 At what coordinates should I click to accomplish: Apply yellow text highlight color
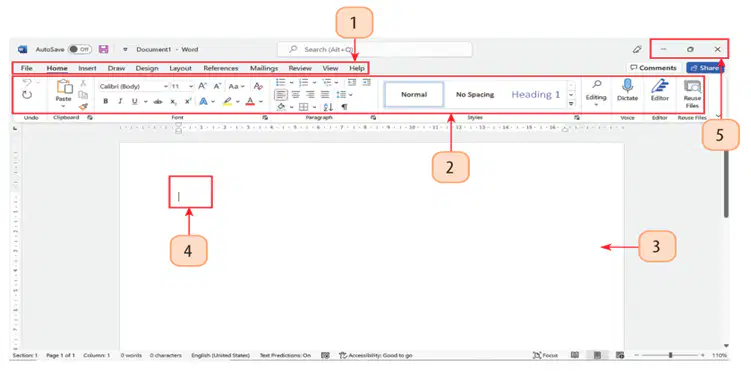coord(228,101)
